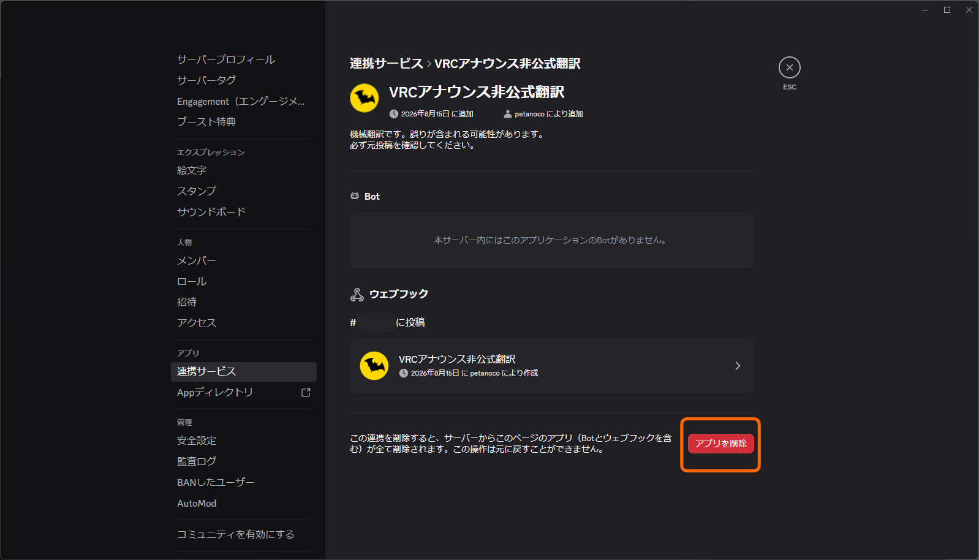
Task: Minimize the Discord window
Action: [x=925, y=10]
